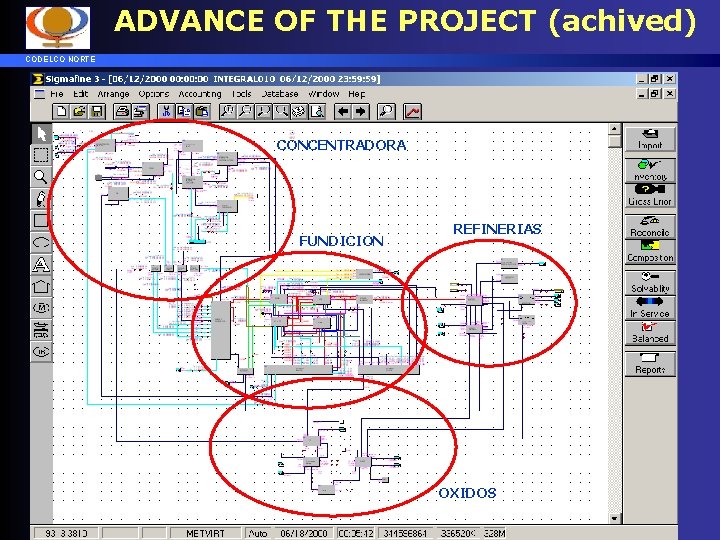Click the Import button in right panel
The image size is (720, 540).
click(650, 139)
